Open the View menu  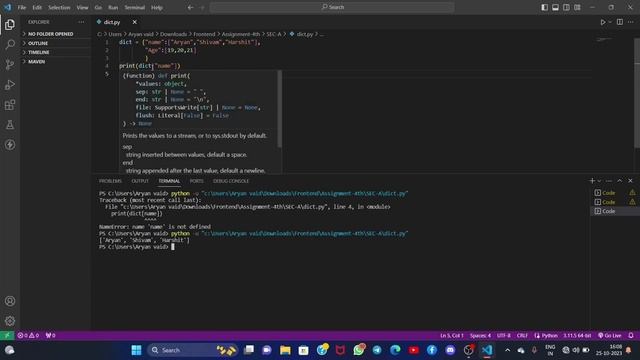pyautogui.click(x=82, y=7)
